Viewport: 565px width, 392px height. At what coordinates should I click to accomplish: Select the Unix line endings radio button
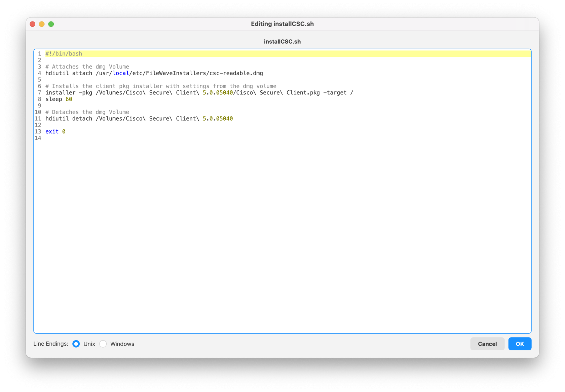(x=76, y=344)
